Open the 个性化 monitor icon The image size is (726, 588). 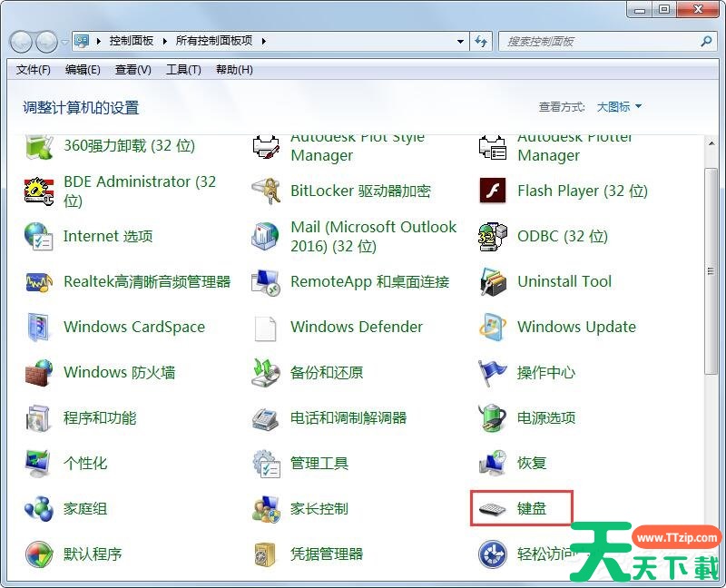pyautogui.click(x=38, y=463)
